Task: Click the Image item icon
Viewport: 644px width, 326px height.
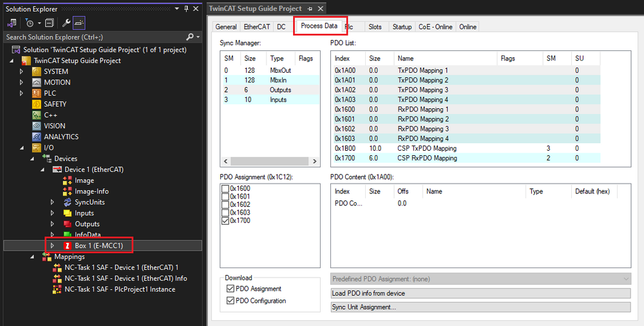Action: (68, 180)
